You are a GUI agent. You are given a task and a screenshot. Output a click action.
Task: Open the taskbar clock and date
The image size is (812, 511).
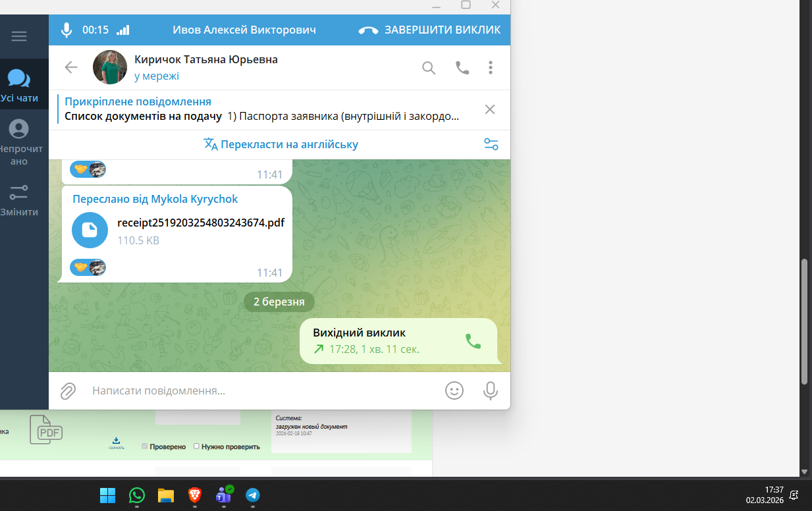tap(765, 495)
